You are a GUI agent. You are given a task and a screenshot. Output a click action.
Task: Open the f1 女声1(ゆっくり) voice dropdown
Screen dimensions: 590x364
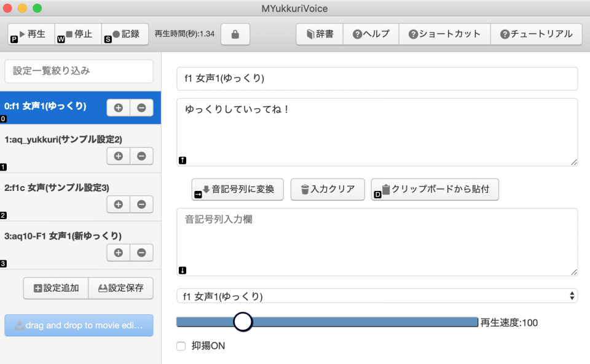tap(377, 296)
